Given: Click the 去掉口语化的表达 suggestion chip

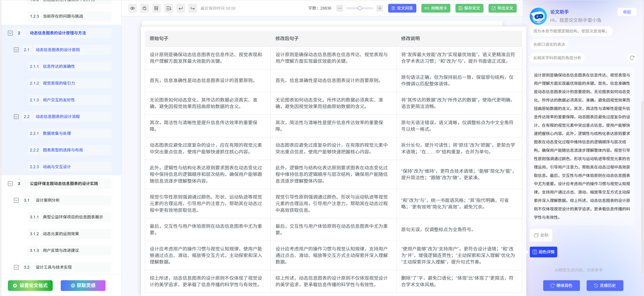Looking at the screenshot, I should coord(549,44).
